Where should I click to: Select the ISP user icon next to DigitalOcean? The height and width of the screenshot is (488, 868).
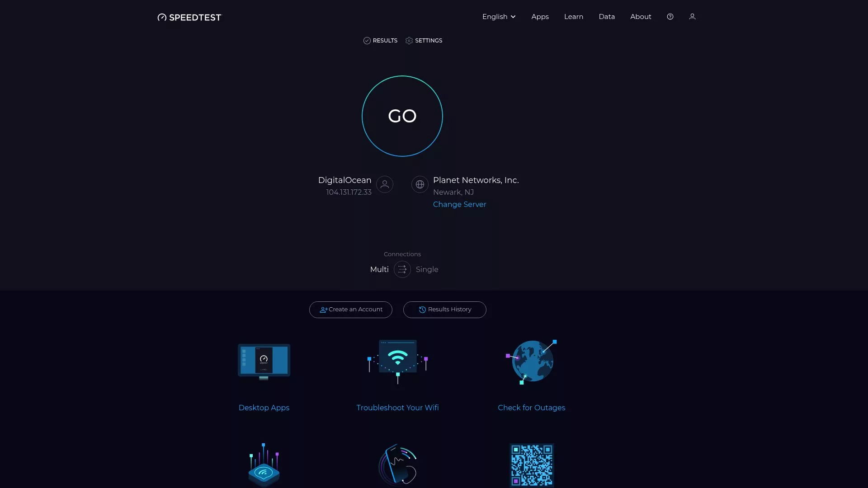click(x=384, y=184)
